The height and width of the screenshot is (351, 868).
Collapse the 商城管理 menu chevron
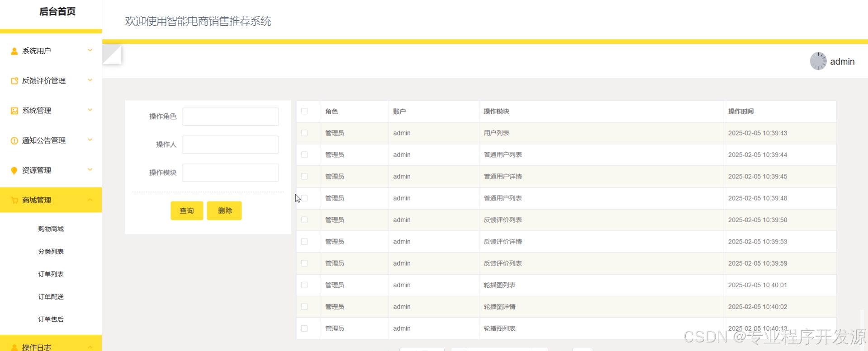point(90,200)
